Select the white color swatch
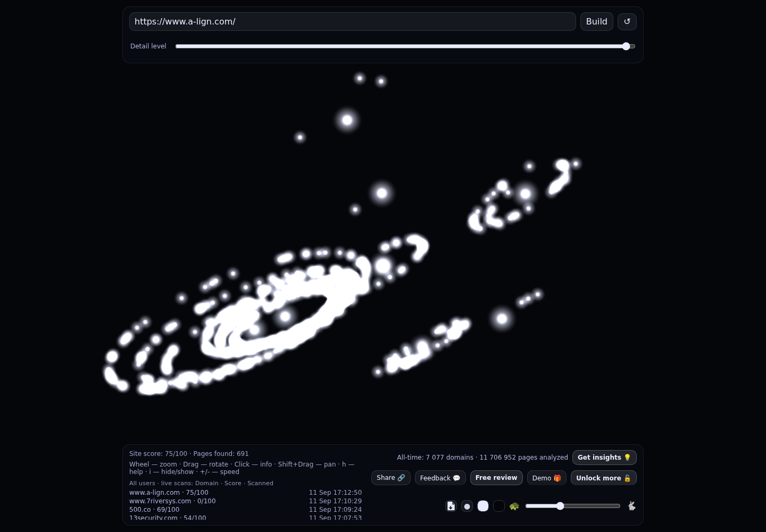The height and width of the screenshot is (532, 766). click(483, 506)
